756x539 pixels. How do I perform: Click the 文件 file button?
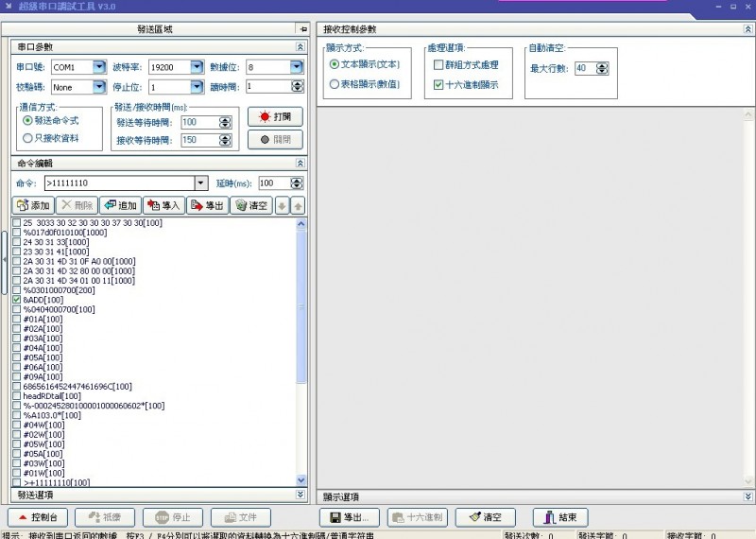(241, 517)
